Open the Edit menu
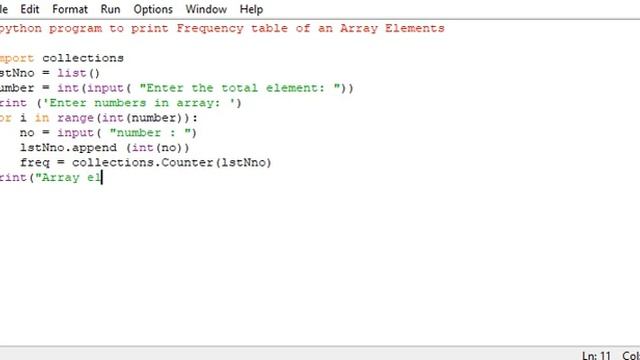 (30, 9)
